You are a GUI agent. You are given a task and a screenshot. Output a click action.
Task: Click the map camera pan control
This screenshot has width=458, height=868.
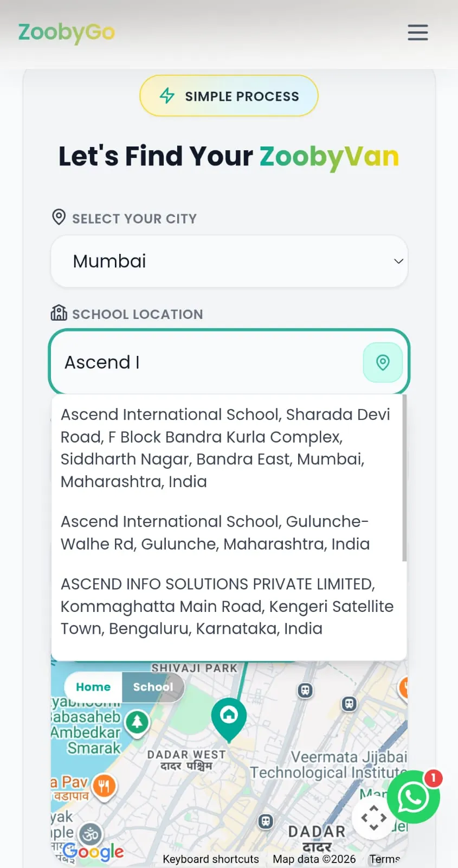(373, 818)
